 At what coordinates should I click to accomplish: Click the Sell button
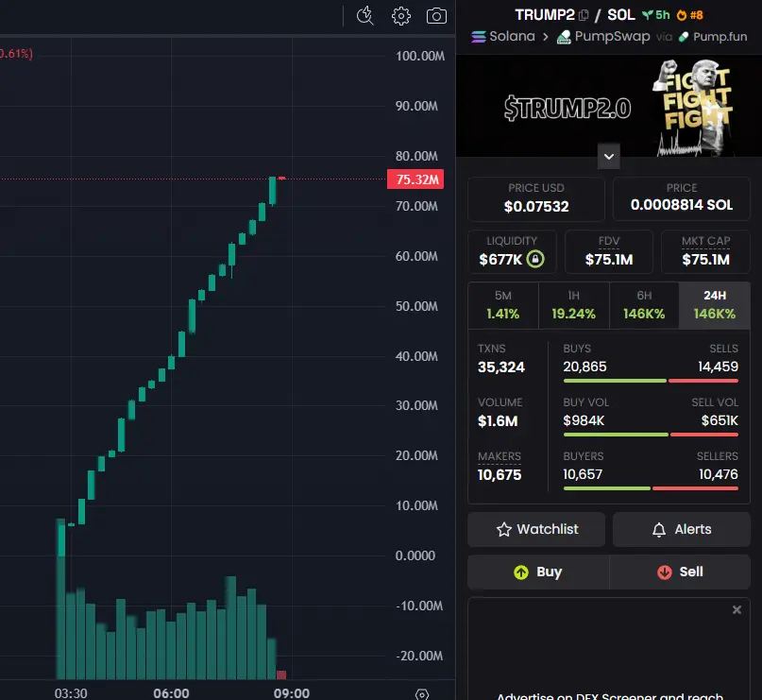pyautogui.click(x=680, y=572)
